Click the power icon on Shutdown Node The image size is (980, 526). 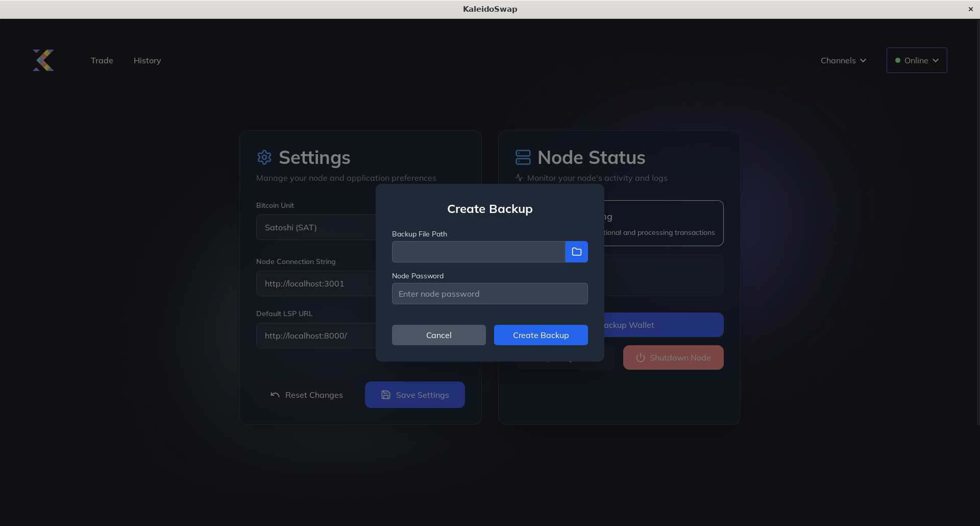point(640,357)
